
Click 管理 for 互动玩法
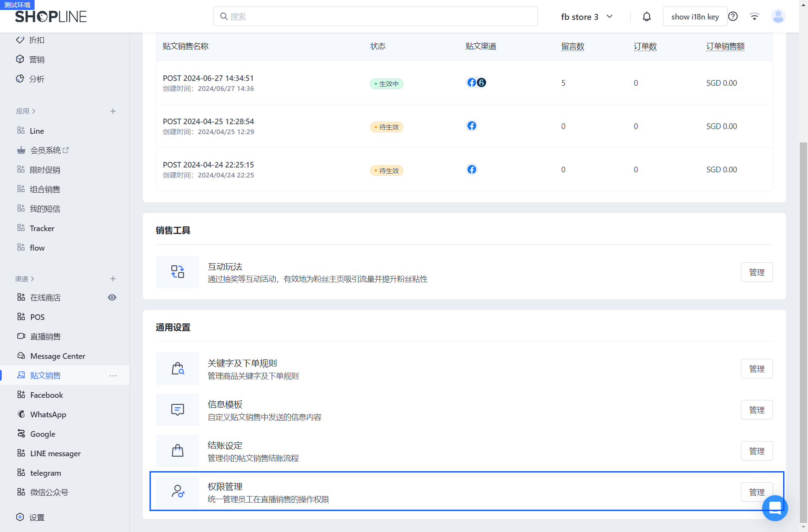pos(756,272)
